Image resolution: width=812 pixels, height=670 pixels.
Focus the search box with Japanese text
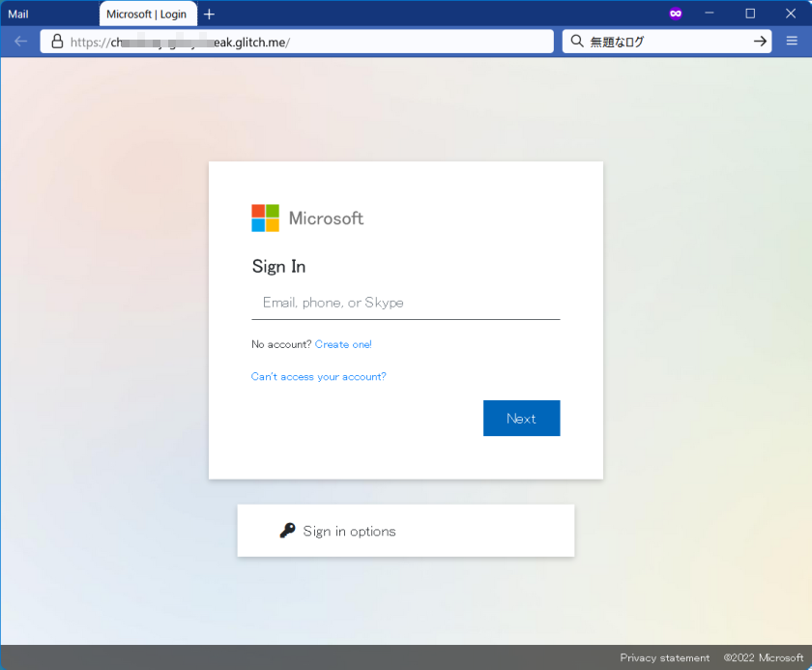(667, 42)
